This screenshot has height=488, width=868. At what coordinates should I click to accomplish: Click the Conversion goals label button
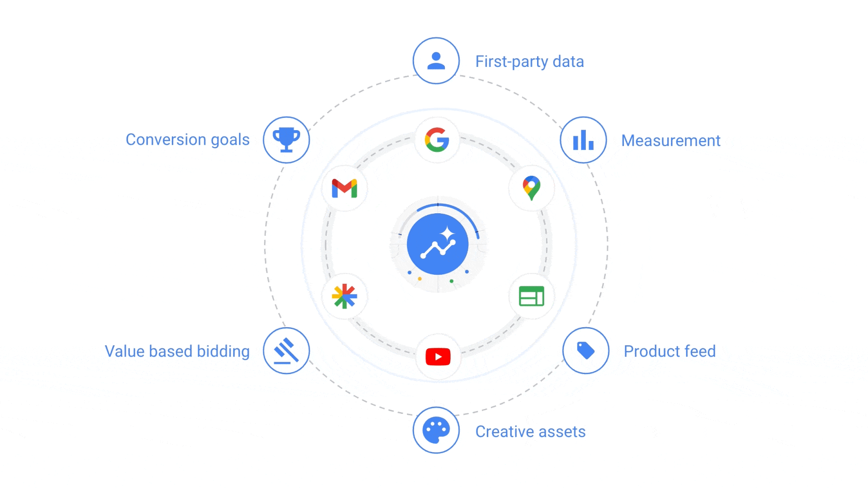tap(187, 139)
